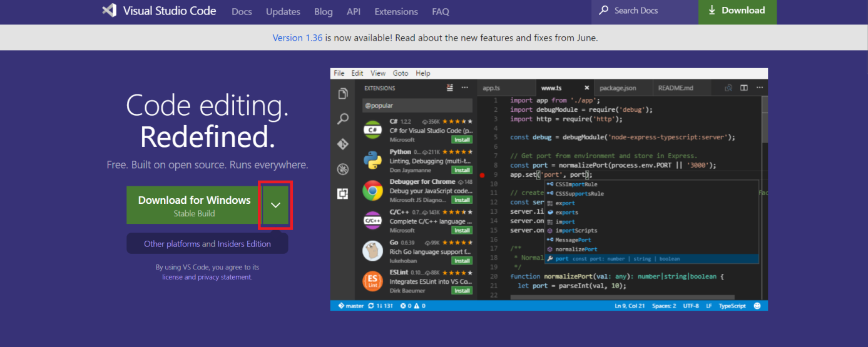Click the C# extension logo
The height and width of the screenshot is (347, 868).
coord(373,130)
